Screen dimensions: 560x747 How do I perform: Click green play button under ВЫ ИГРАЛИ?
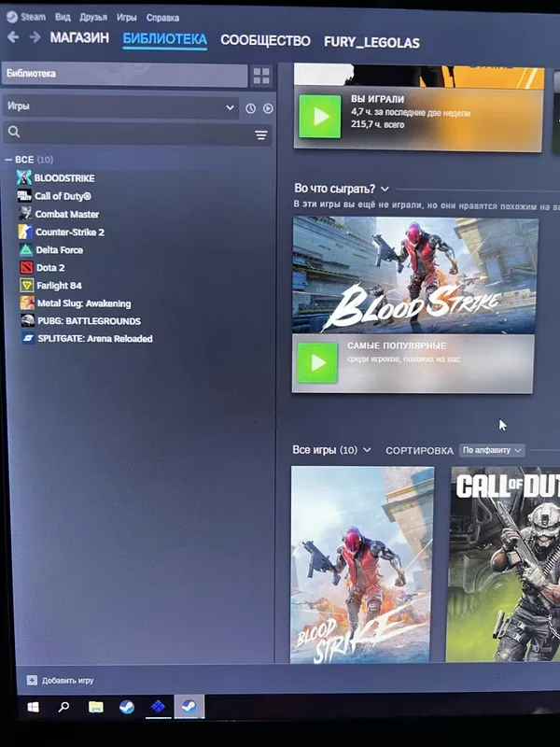tap(319, 116)
